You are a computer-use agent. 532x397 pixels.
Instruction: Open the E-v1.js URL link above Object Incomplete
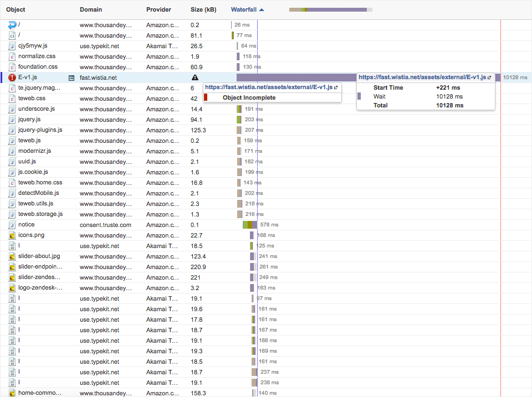click(x=269, y=87)
